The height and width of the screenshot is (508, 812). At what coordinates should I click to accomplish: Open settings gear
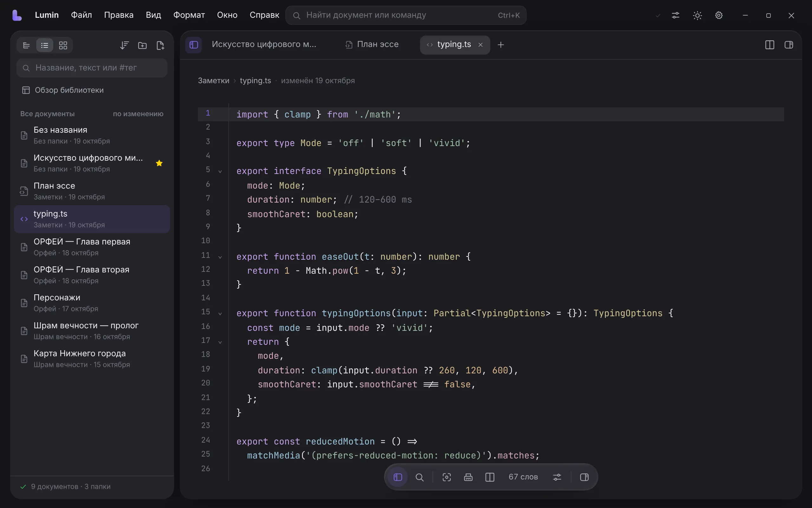(x=719, y=15)
